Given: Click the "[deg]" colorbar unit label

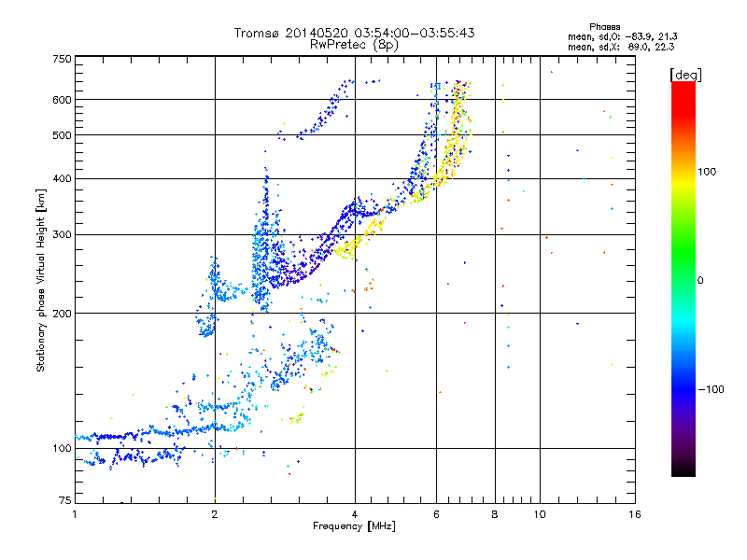Looking at the screenshot, I should [685, 75].
